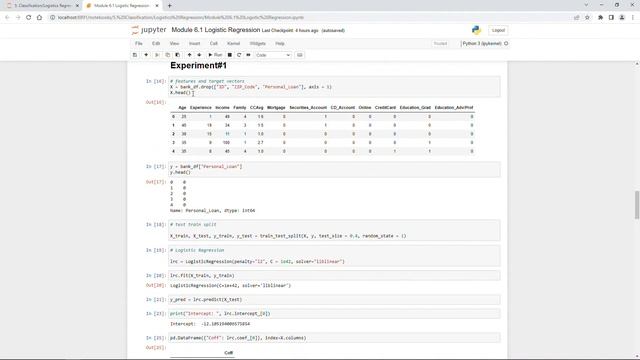640x360 pixels.
Task: Open browser profile icon
Action: click(x=622, y=18)
